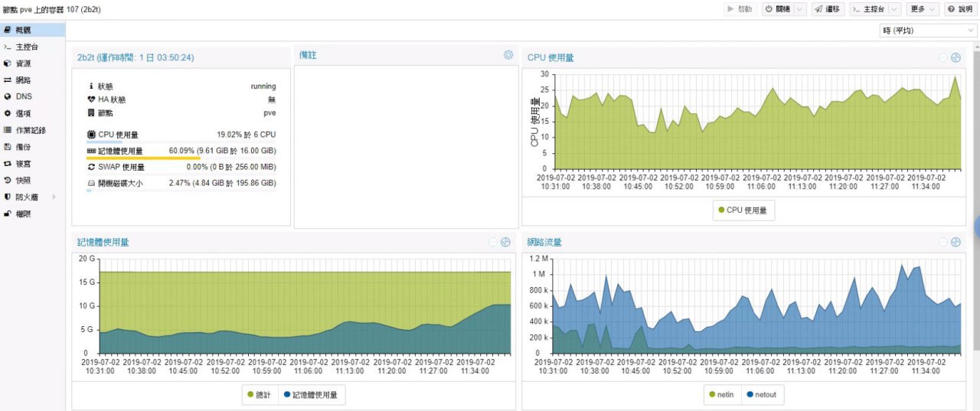The height and width of the screenshot is (411, 980).
Task: Toggle the netout legend series
Action: pos(763,395)
